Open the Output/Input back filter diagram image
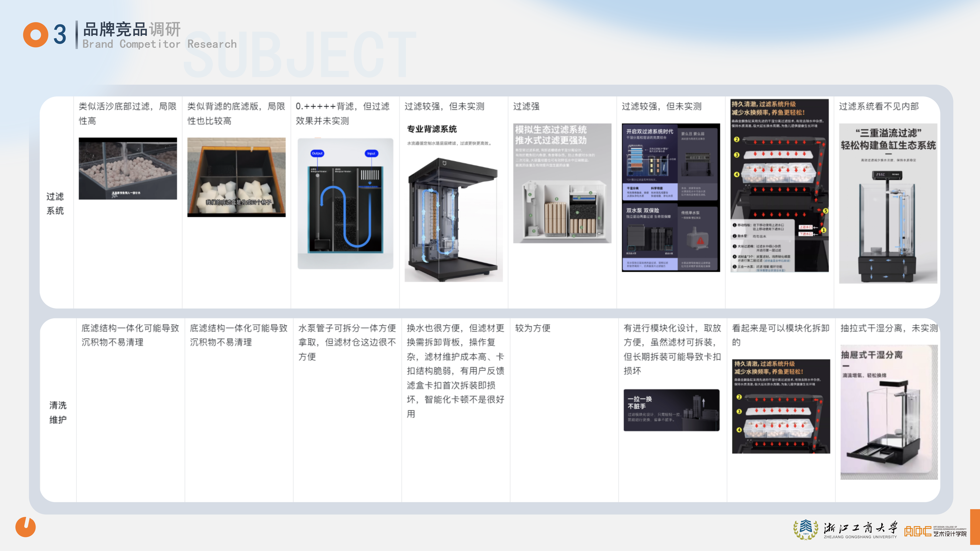The width and height of the screenshot is (980, 551). click(x=345, y=204)
